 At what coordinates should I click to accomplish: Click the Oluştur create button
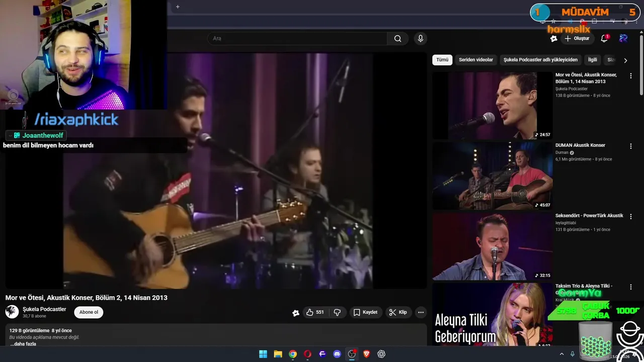click(577, 38)
